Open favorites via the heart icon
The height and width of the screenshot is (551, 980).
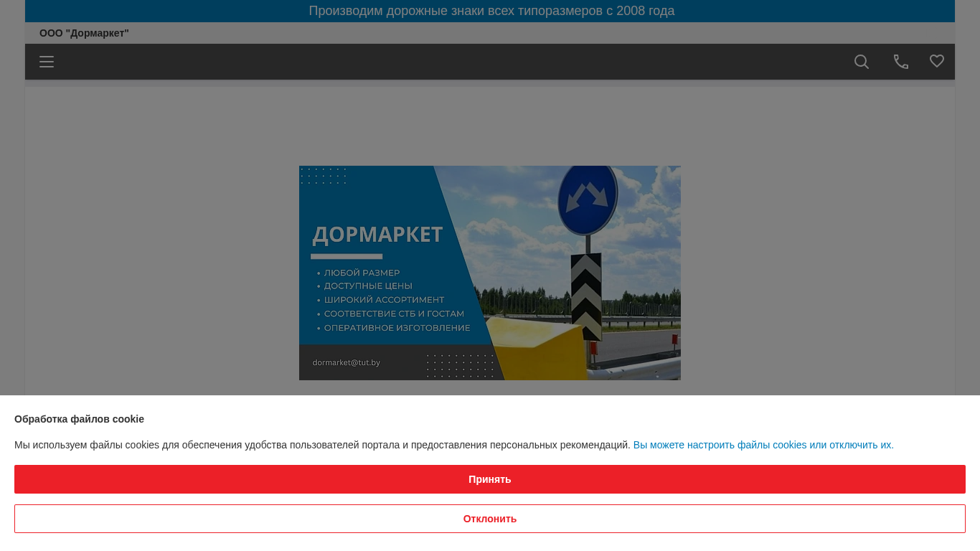click(x=937, y=61)
